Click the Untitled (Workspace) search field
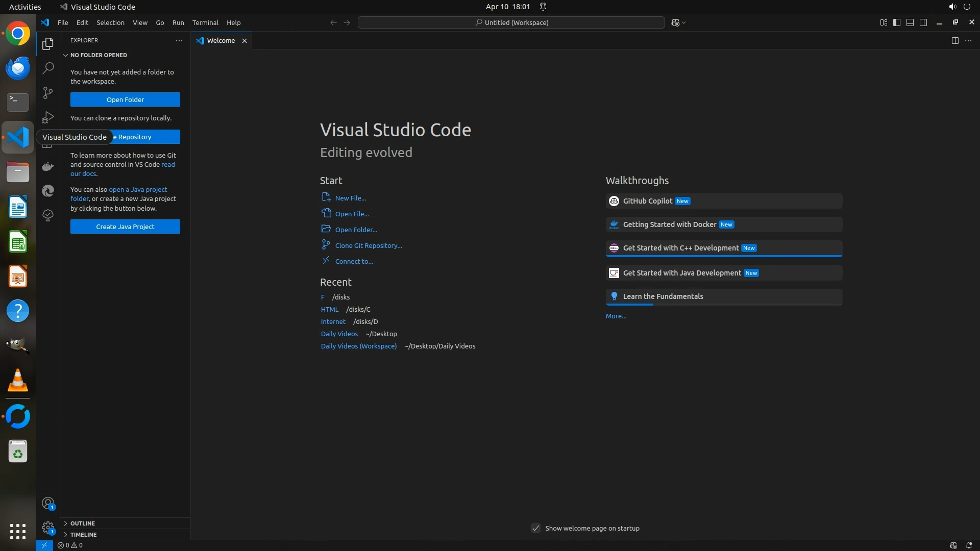The width and height of the screenshot is (980, 551). click(x=511, y=22)
